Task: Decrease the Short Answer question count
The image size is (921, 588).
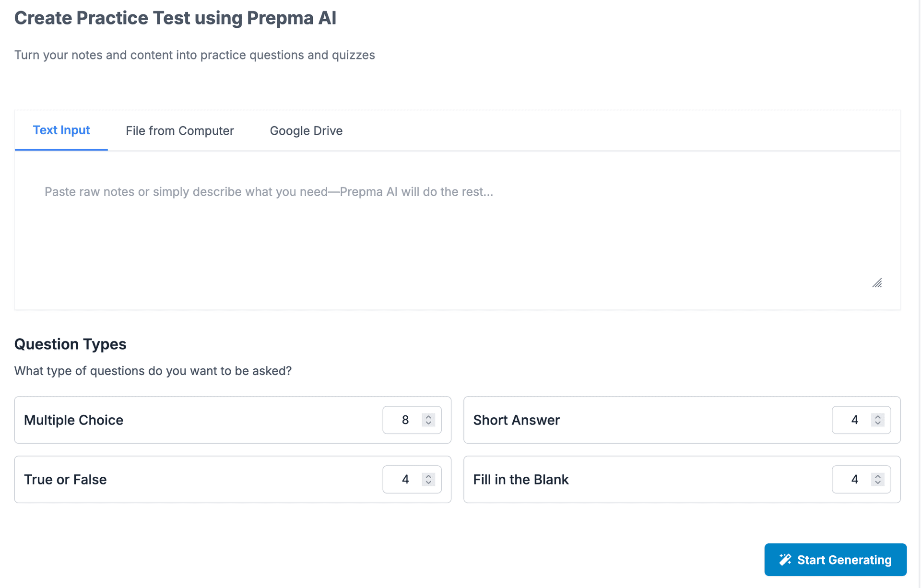Action: click(877, 423)
